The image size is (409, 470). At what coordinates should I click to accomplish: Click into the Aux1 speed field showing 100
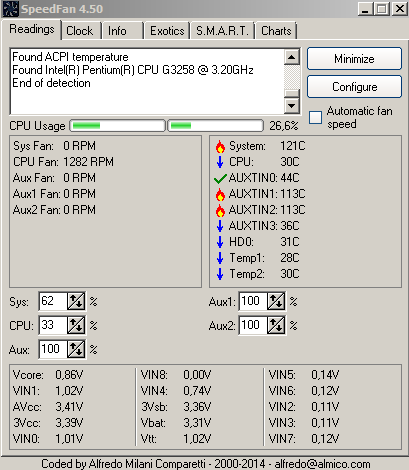pyautogui.click(x=253, y=301)
